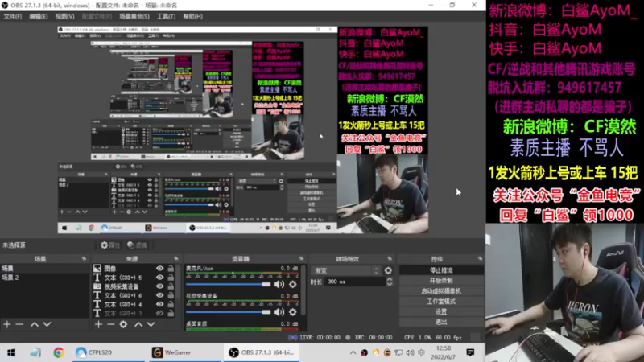This screenshot has width=644, height=362.
Task: Expand hidden system tray icons
Action: point(353,352)
